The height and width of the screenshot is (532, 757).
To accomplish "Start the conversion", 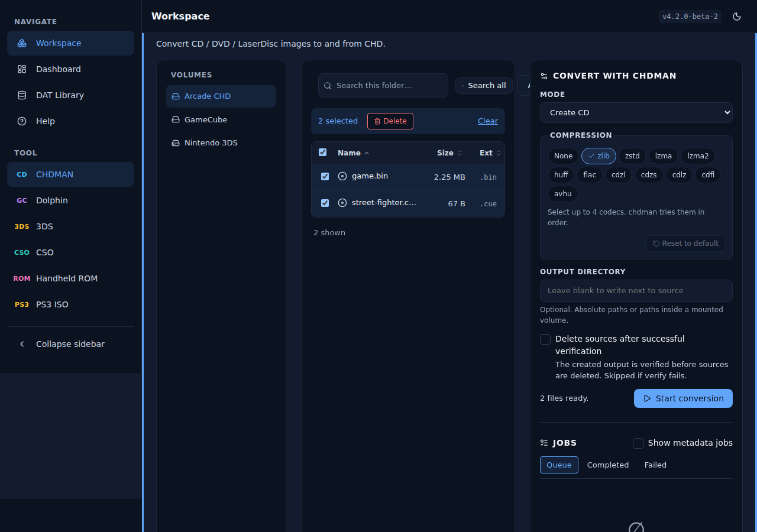I will (683, 398).
